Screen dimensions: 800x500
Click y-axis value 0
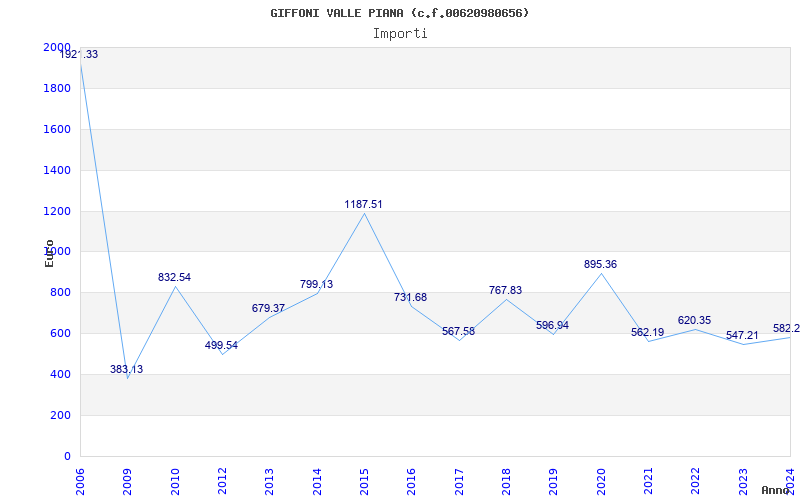(x=67, y=456)
